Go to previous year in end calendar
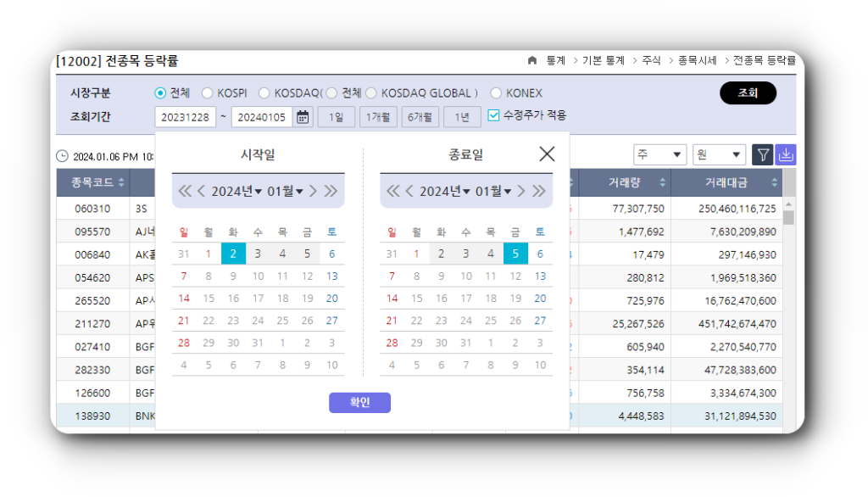The height and width of the screenshot is (497, 868). (392, 191)
